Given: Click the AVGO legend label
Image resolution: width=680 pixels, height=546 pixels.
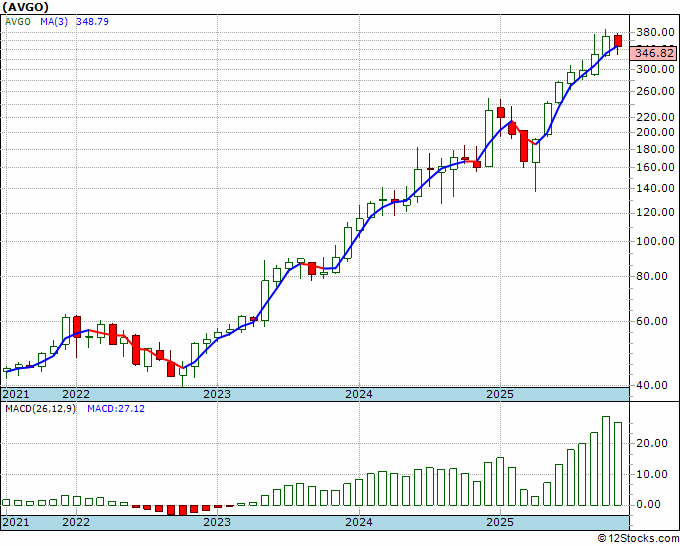Looking at the screenshot, I should click(x=18, y=22).
